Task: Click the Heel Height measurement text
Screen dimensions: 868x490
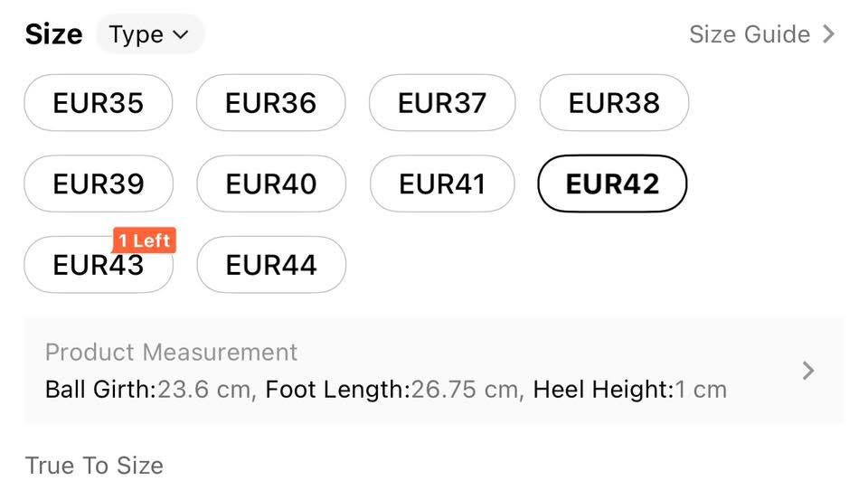Action: pos(629,390)
